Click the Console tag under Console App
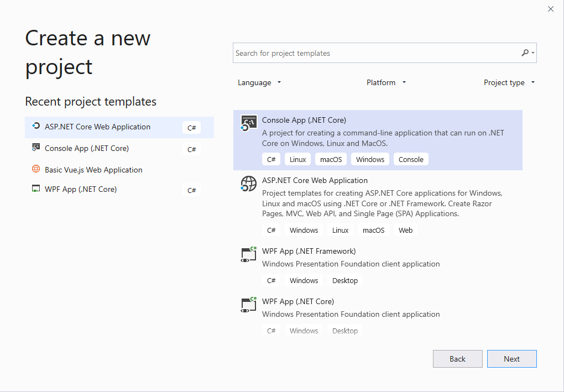Screen dimensions: 564x392 coord(411,159)
